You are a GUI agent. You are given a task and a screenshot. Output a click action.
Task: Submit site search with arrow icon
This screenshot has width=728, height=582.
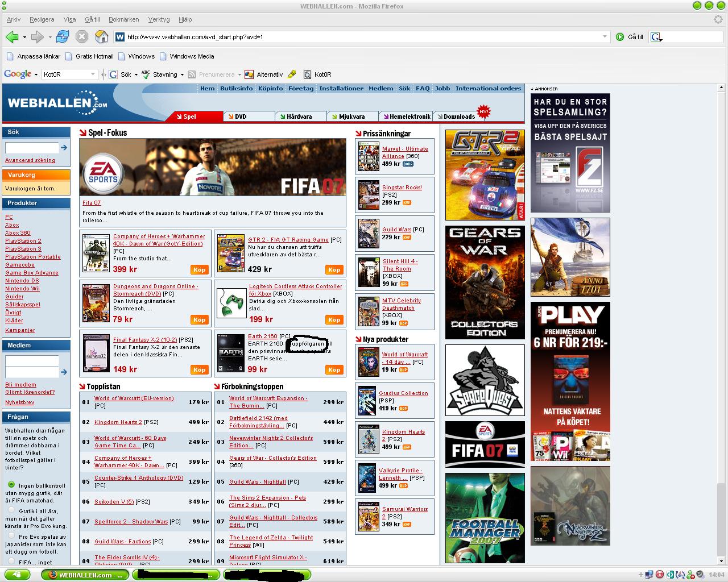[64, 148]
